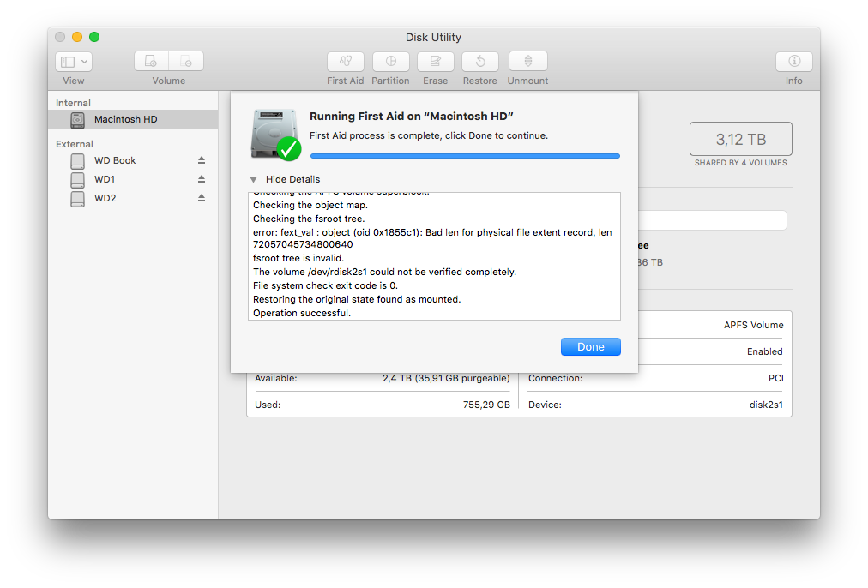
Task: Select WD1 external drive
Action: point(133,179)
